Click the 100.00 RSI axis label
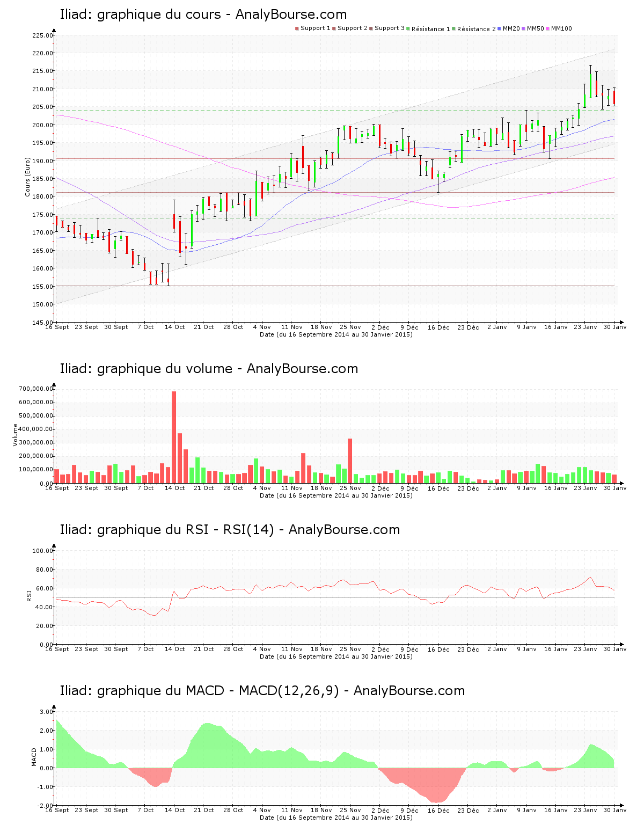The image size is (644, 832). pyautogui.click(x=42, y=551)
